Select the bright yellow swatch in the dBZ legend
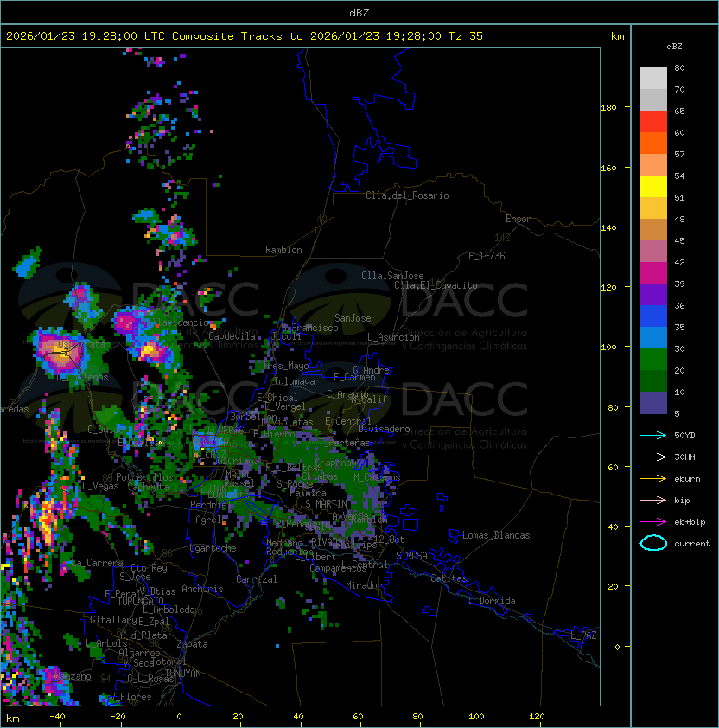 tap(653, 187)
